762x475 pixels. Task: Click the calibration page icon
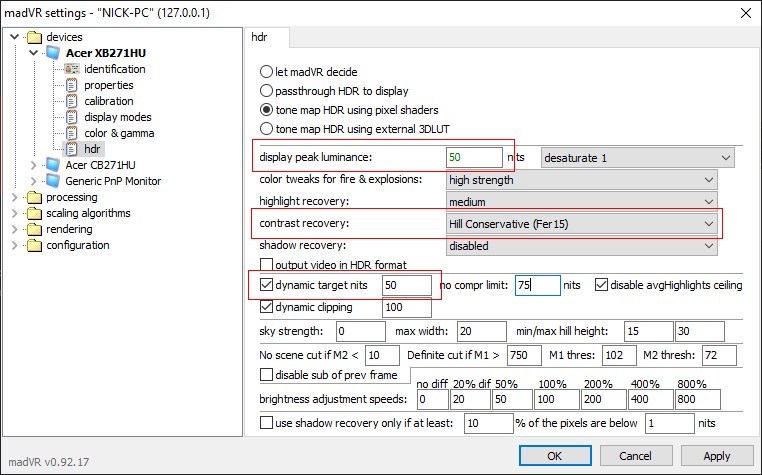(71, 101)
